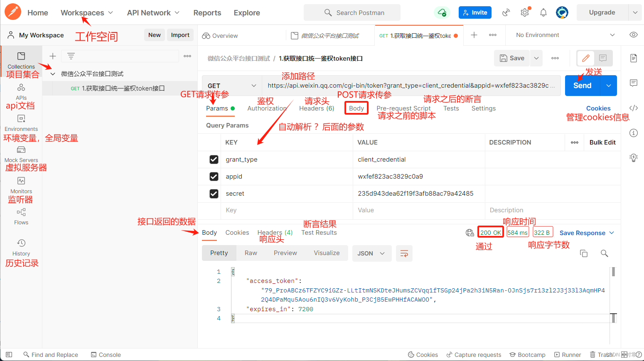
Task: Click the Search Postman field
Action: [x=352, y=12]
